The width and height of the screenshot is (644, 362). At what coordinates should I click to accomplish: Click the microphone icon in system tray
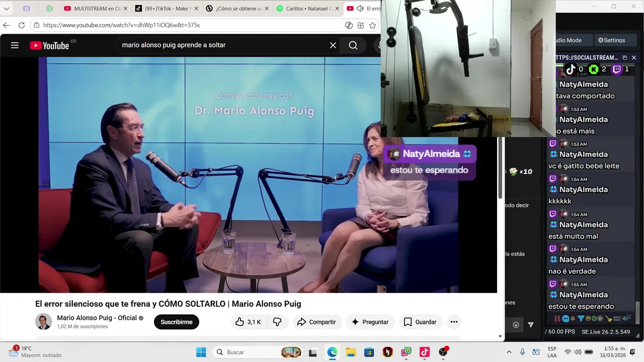click(x=523, y=352)
